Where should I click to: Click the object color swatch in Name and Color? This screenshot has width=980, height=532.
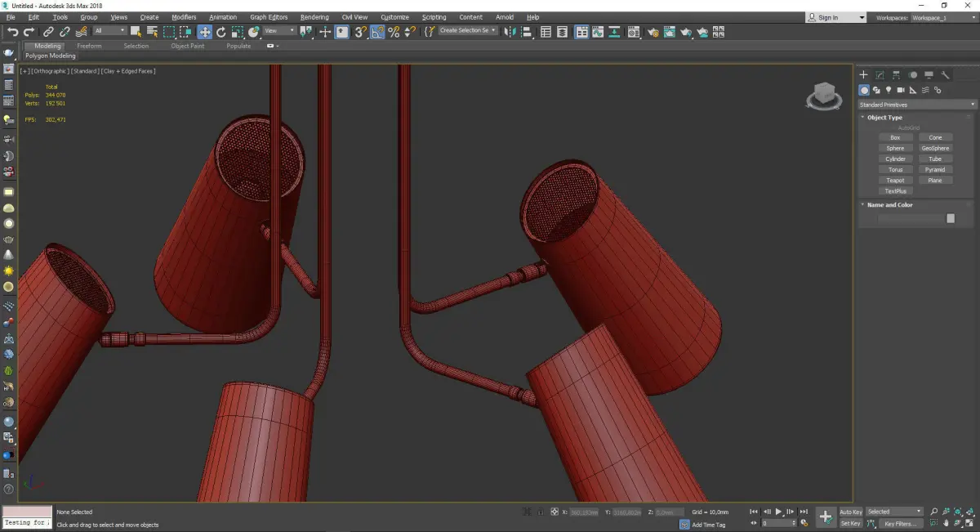[x=951, y=218]
